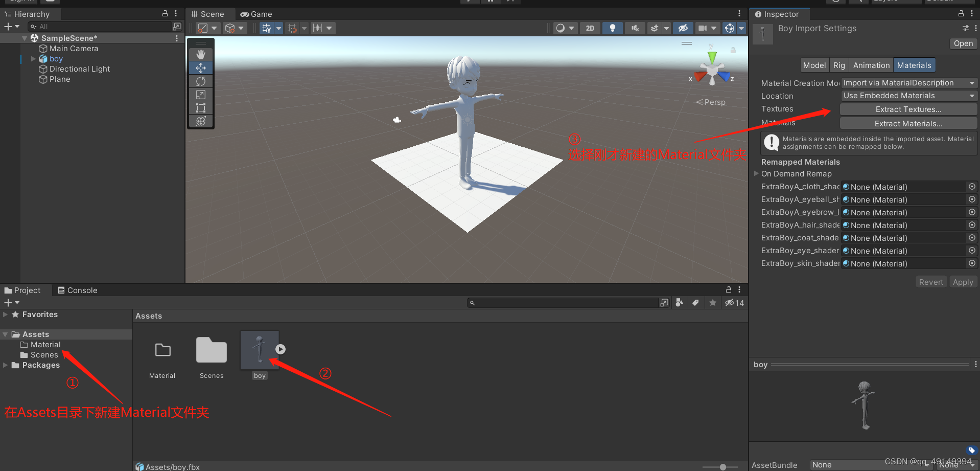This screenshot has height=471, width=980.
Task: Click the Project panel search field
Action: point(564,303)
